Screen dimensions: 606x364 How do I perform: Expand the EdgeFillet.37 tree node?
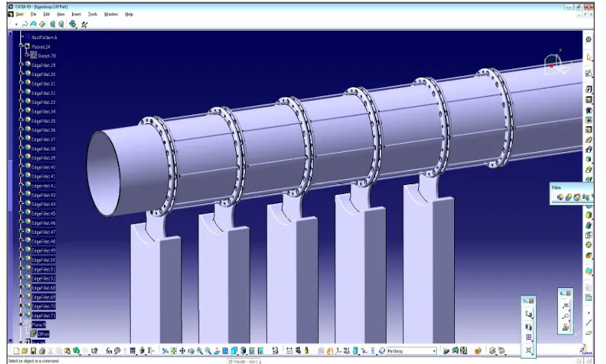[21, 138]
